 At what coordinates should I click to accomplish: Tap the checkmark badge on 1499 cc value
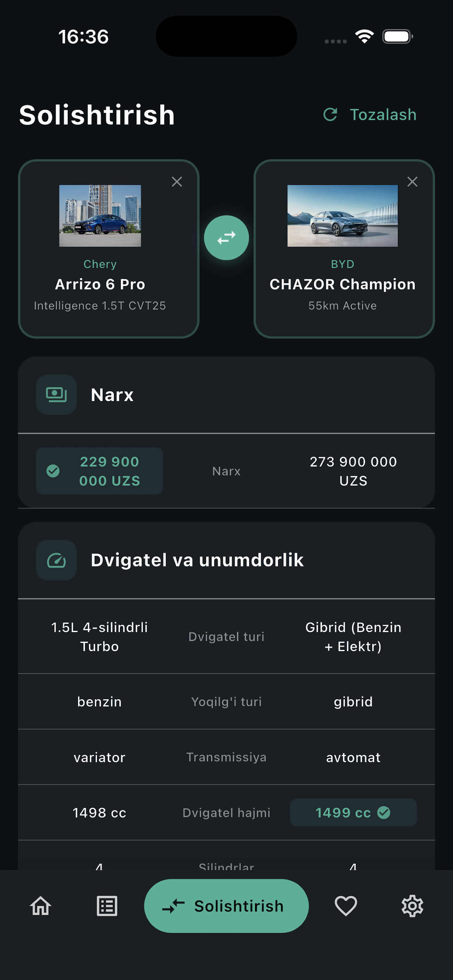click(x=385, y=812)
